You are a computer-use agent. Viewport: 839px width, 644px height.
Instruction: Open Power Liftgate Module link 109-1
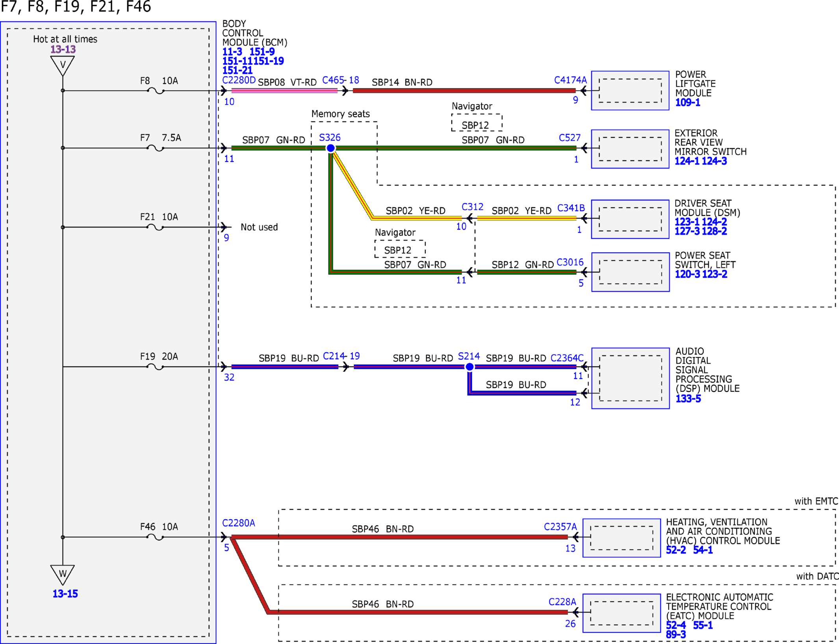[x=688, y=103]
